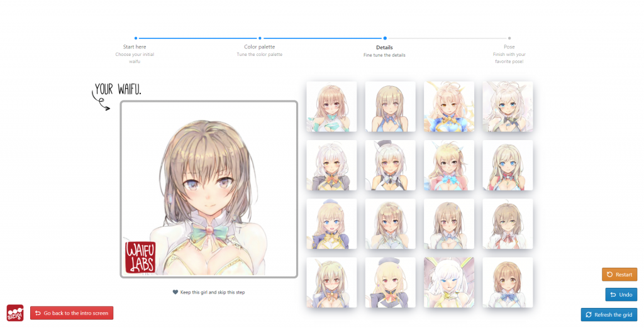644x328 pixels.
Task: Switch to the Color palette step
Action: pyautogui.click(x=260, y=38)
